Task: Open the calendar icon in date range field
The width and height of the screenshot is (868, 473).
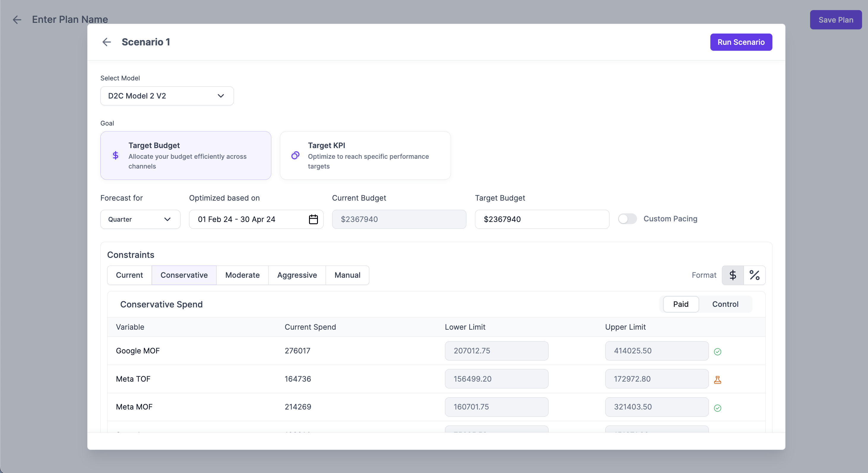Action: (x=313, y=219)
